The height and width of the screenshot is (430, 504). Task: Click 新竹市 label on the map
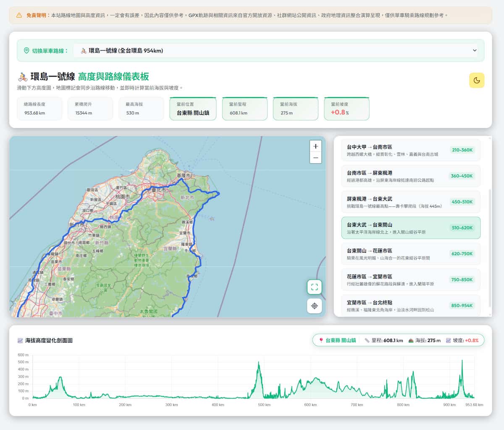pyautogui.click(x=77, y=225)
